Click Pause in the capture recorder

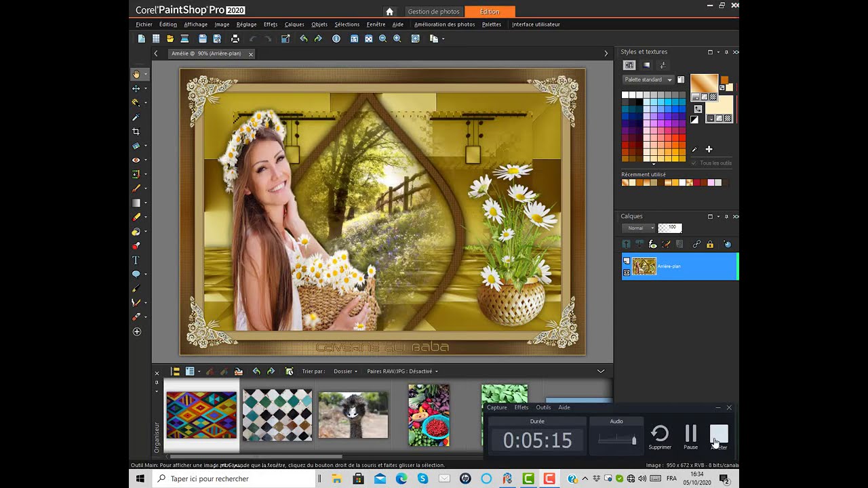tap(691, 436)
